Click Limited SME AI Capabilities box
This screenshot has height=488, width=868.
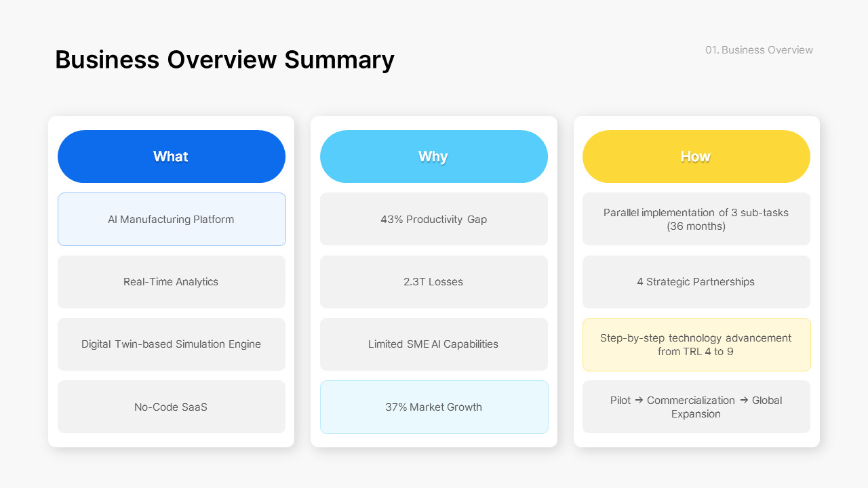(x=434, y=344)
